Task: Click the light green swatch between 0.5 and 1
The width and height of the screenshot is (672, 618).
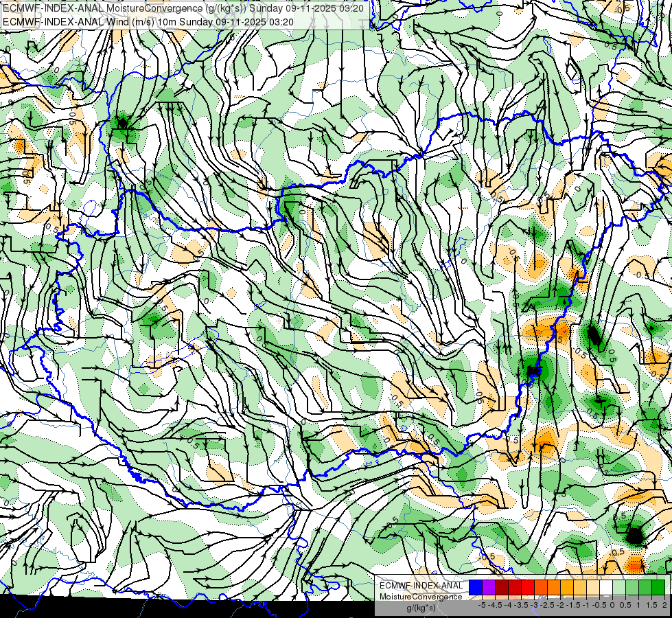Action: [632, 588]
